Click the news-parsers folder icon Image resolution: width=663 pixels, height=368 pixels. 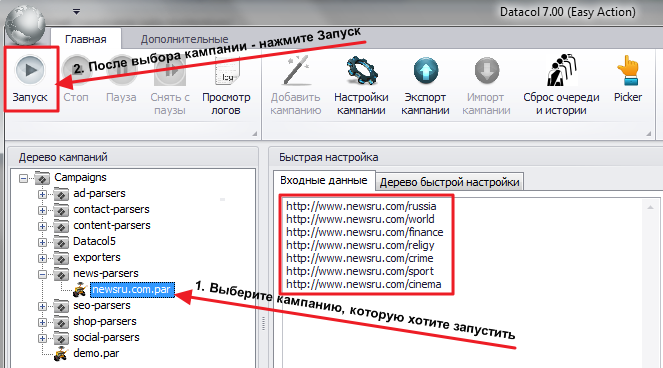(x=61, y=274)
